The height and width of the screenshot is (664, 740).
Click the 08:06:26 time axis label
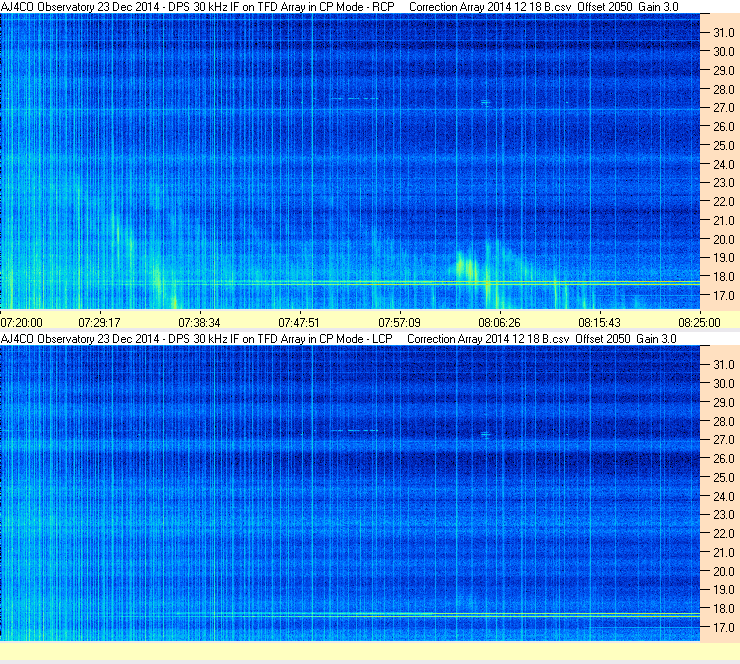(x=499, y=323)
